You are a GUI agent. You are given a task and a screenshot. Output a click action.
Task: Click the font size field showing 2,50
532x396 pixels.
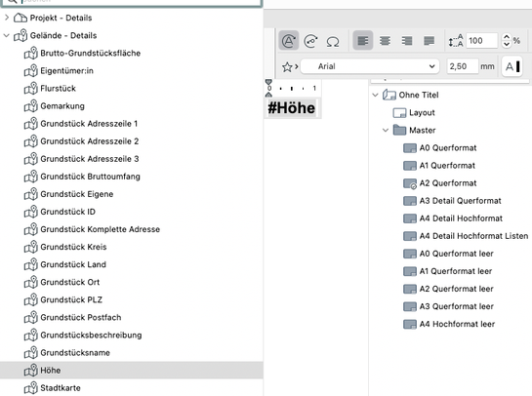(463, 66)
